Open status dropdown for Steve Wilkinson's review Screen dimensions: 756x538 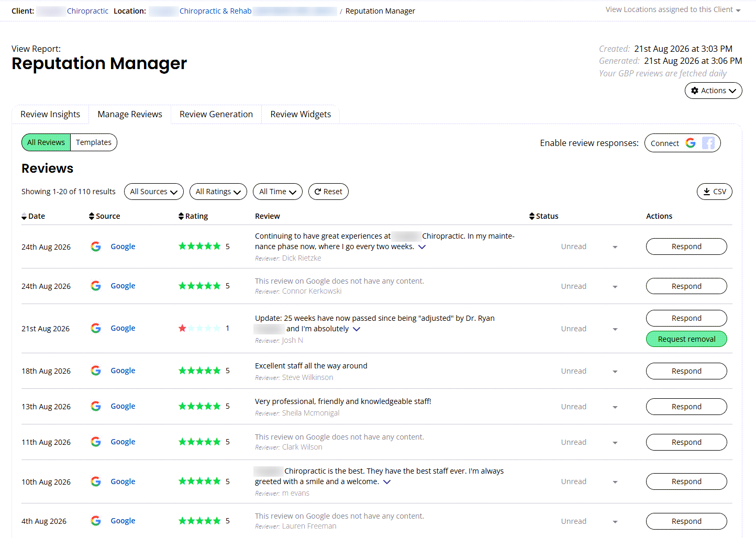[615, 372]
